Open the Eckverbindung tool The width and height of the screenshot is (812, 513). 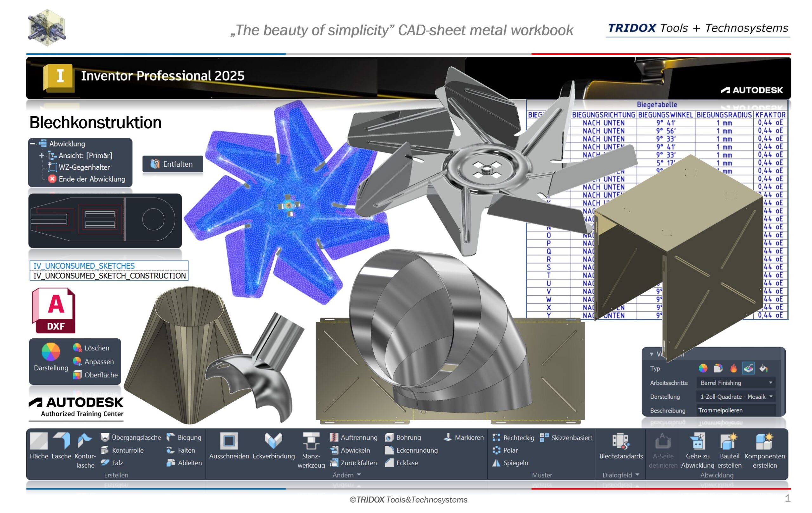click(273, 445)
